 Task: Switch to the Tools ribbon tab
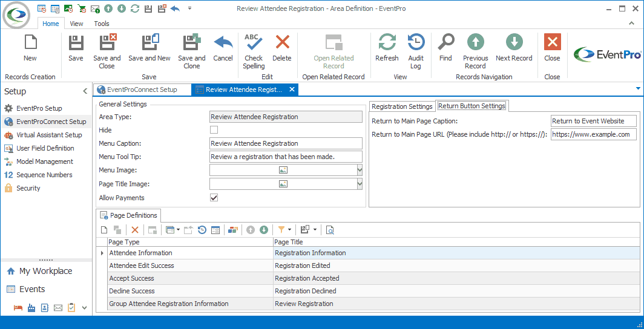(102, 24)
